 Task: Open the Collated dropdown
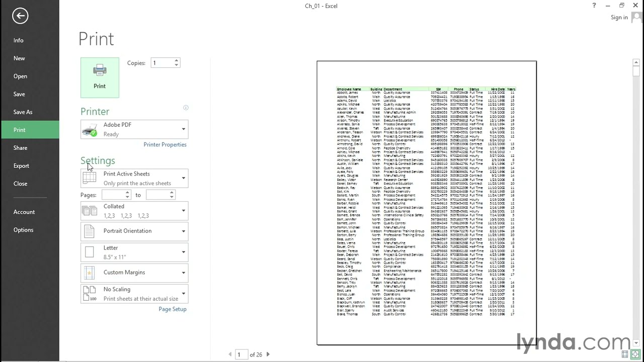point(134,211)
